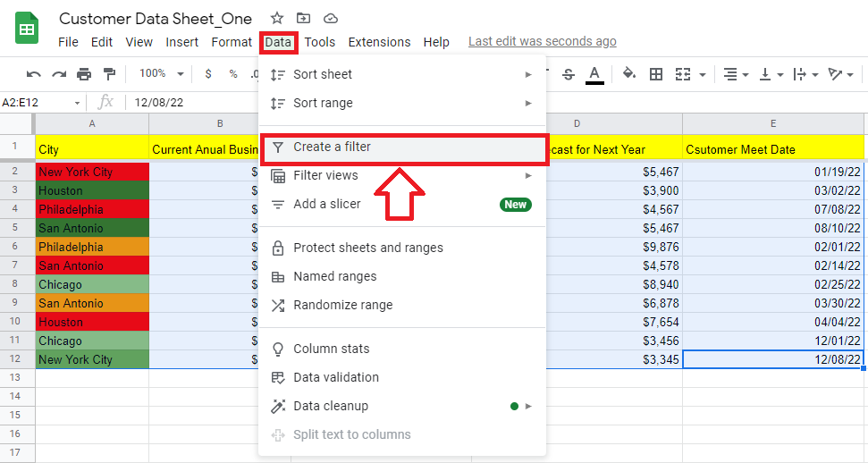The image size is (868, 463).
Task: Toggle strikethrough formatting
Action: point(568,74)
